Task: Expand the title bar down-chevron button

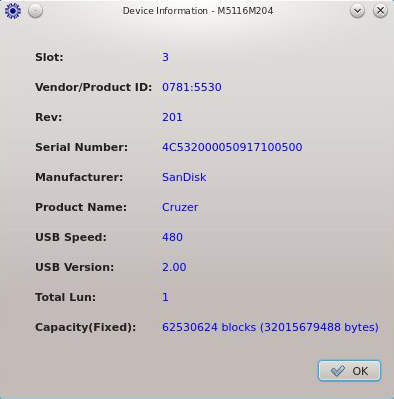Action: click(357, 11)
